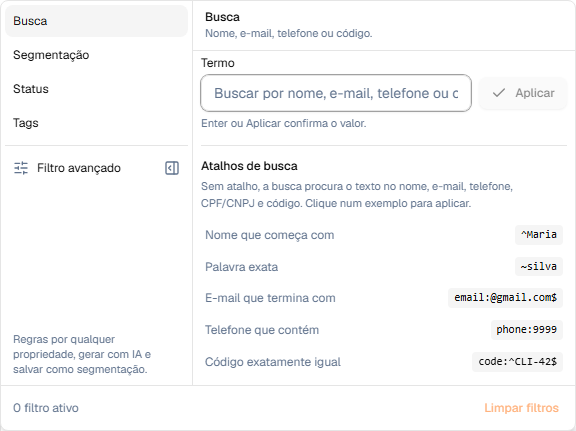Apply the ^Maria search shortcut

(x=539, y=234)
